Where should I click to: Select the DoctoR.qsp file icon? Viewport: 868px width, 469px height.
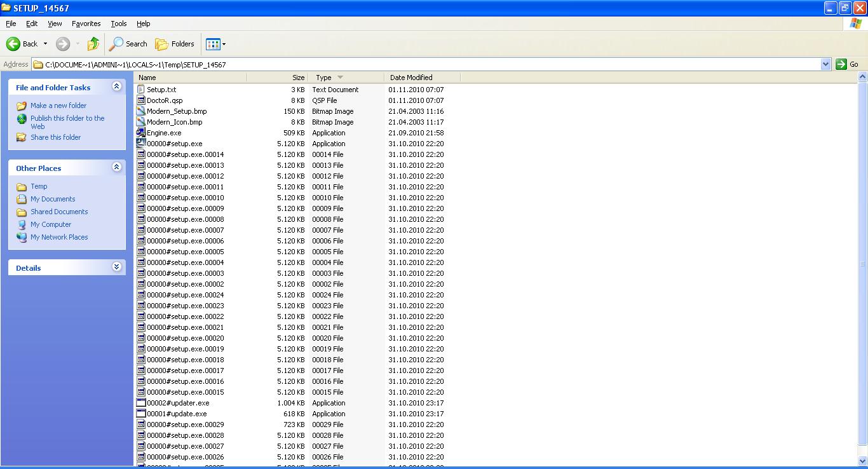[141, 100]
